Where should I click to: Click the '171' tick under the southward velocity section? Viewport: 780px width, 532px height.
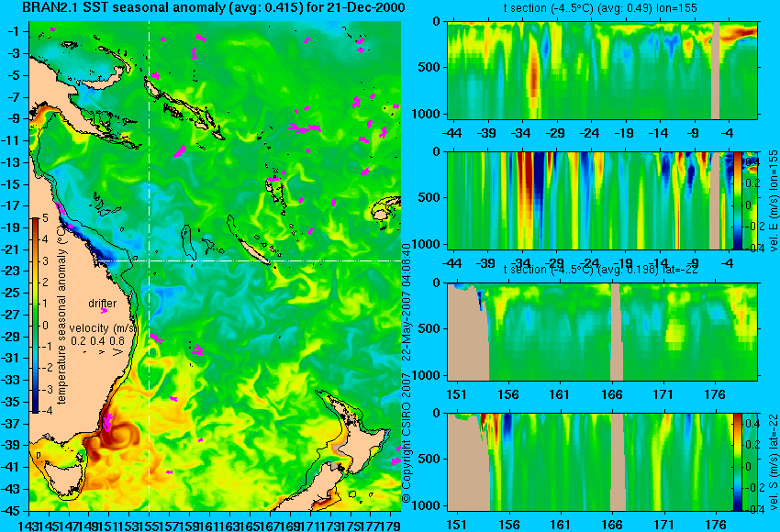[663, 525]
